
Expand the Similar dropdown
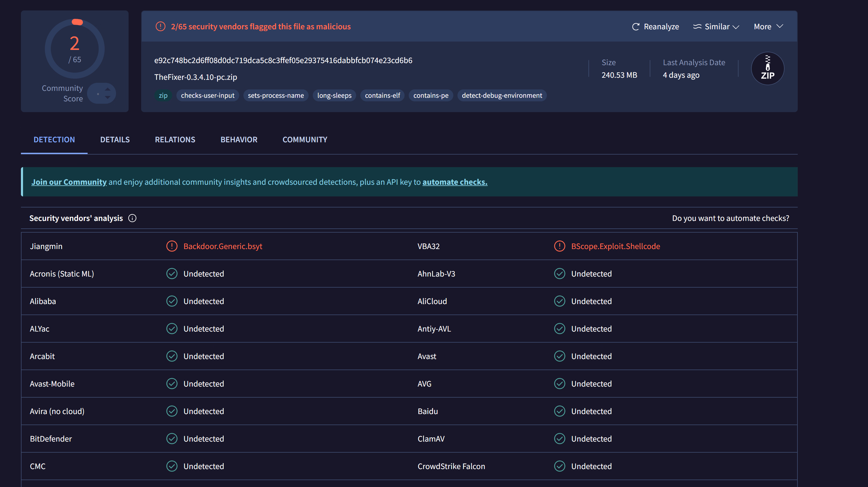[x=736, y=27]
